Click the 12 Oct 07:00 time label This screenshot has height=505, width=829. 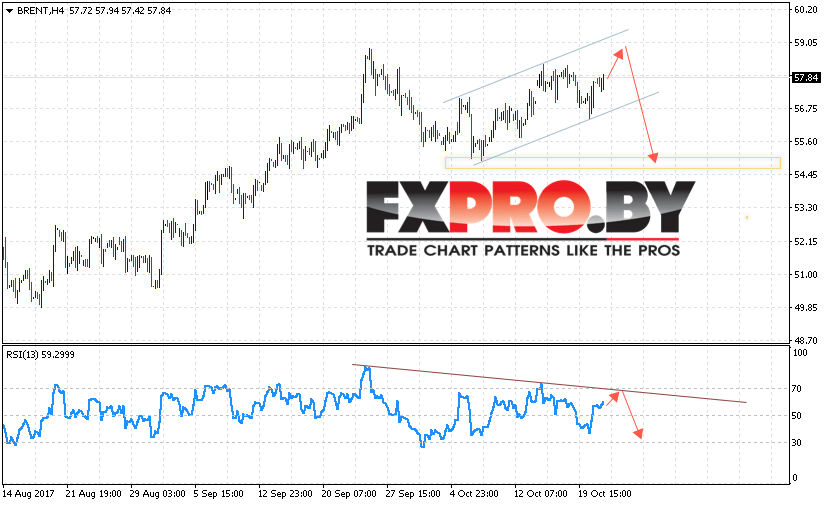click(541, 494)
